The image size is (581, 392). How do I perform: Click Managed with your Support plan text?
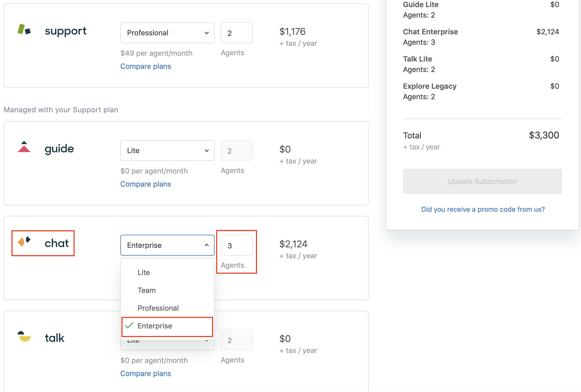click(x=61, y=110)
